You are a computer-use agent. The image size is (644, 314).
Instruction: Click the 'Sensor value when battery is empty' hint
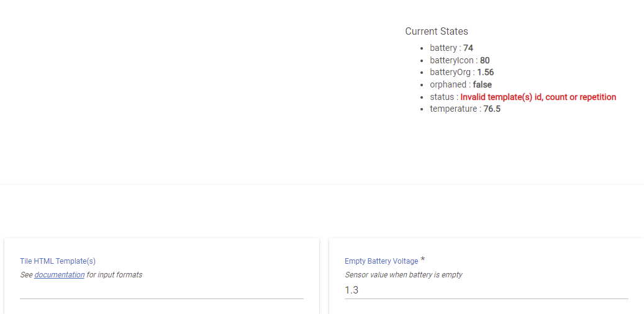tap(404, 275)
